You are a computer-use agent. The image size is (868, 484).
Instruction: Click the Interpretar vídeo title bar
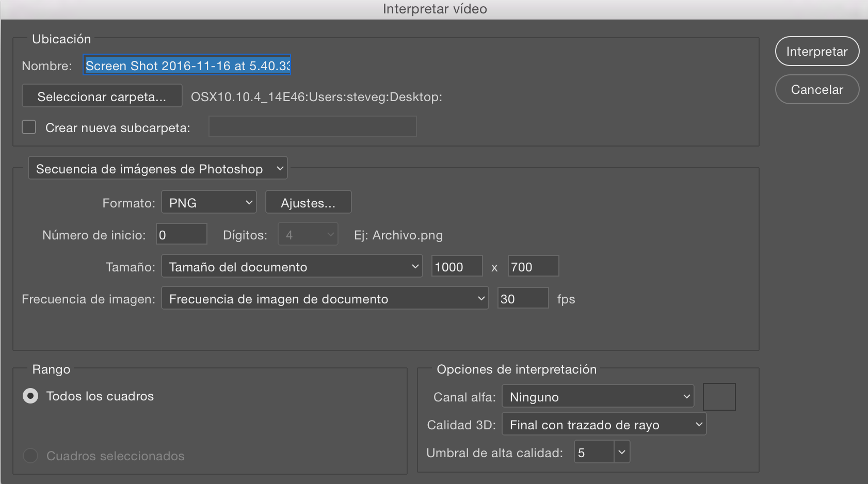pos(435,9)
